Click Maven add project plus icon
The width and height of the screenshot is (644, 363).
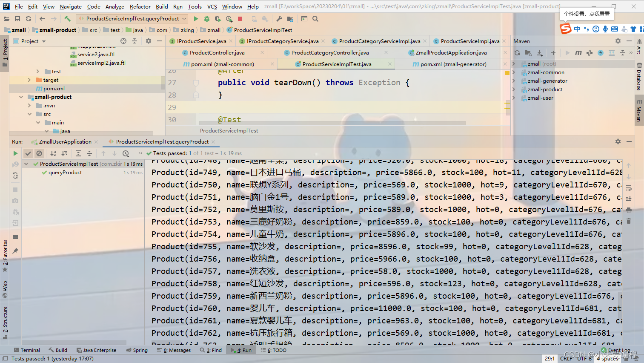(x=553, y=53)
